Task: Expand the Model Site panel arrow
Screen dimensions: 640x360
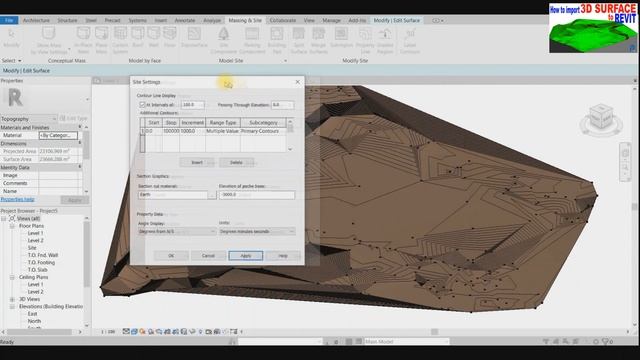Action: pos(285,61)
